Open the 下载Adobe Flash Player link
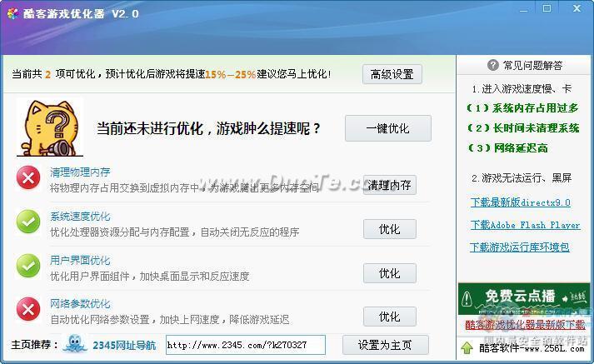594x364 pixels. (x=525, y=225)
